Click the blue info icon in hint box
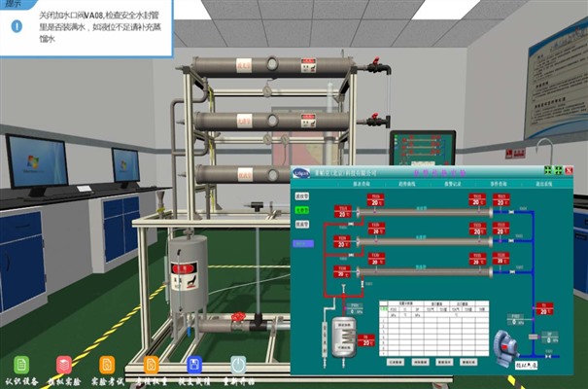The width and height of the screenshot is (588, 389). pos(17,26)
